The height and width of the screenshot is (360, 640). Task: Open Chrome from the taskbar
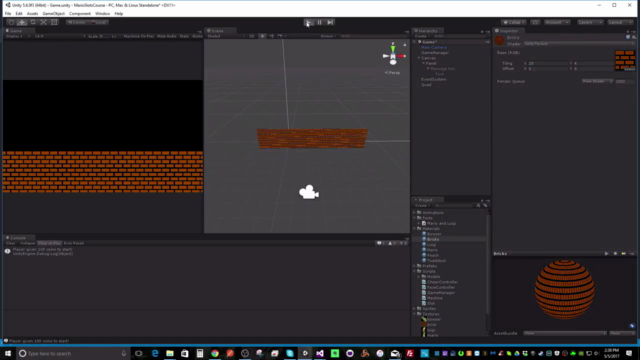(215, 353)
